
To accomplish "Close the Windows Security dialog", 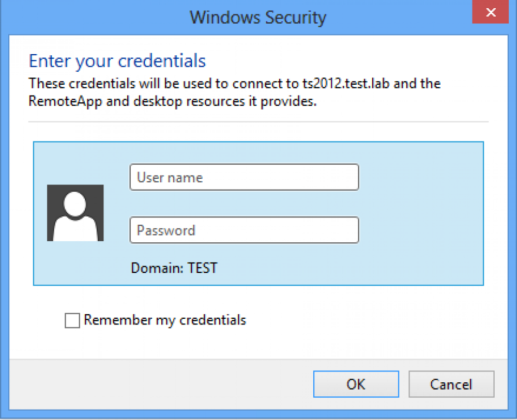I will (x=490, y=12).
